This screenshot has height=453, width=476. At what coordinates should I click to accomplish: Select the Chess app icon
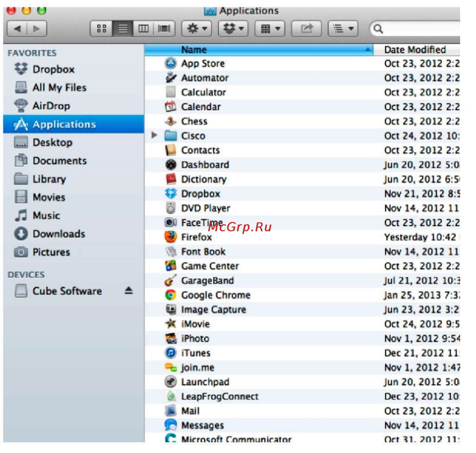pyautogui.click(x=171, y=121)
